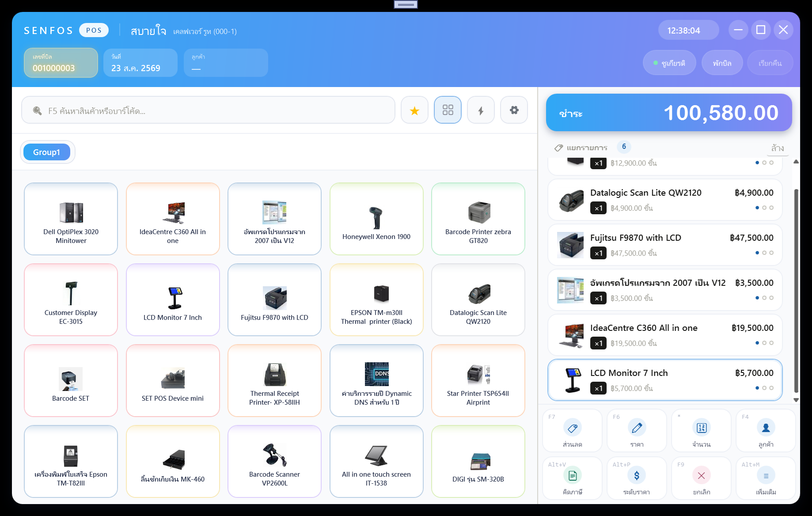The image size is (812, 516).
Task: Add cash drawer MK-460 product
Action: [173, 461]
